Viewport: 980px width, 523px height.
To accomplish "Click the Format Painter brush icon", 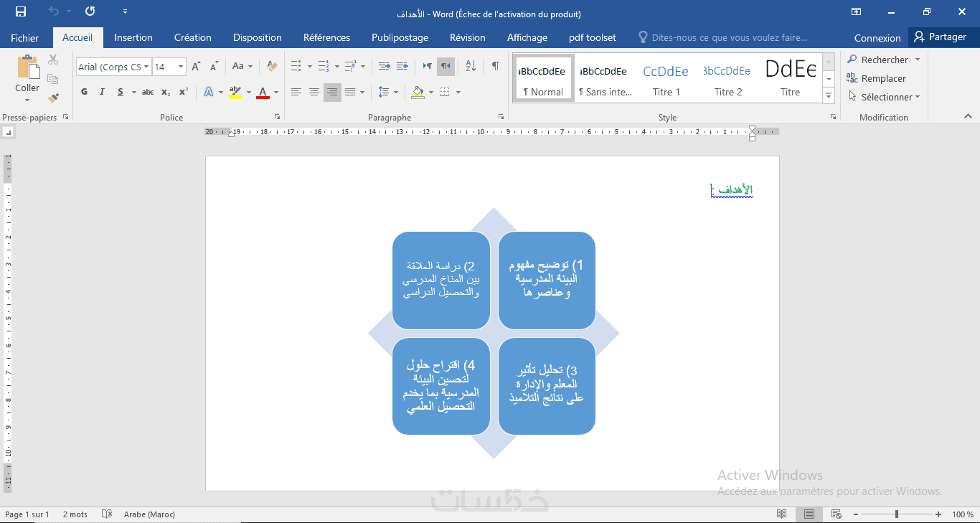I will point(53,98).
